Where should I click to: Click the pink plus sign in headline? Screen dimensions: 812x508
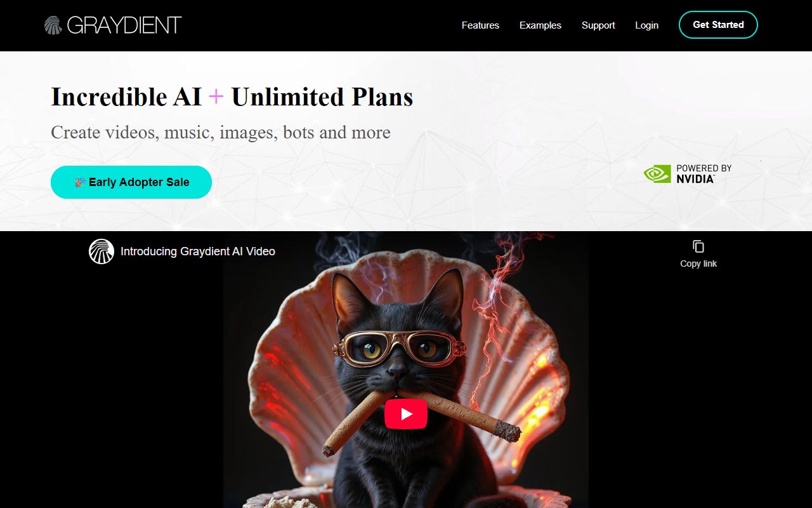[x=216, y=97]
